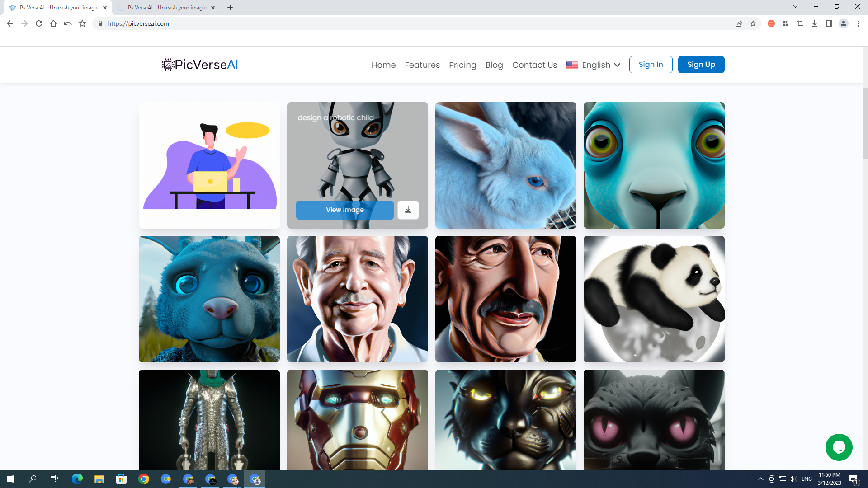Open Windows taskbar search

(x=33, y=479)
